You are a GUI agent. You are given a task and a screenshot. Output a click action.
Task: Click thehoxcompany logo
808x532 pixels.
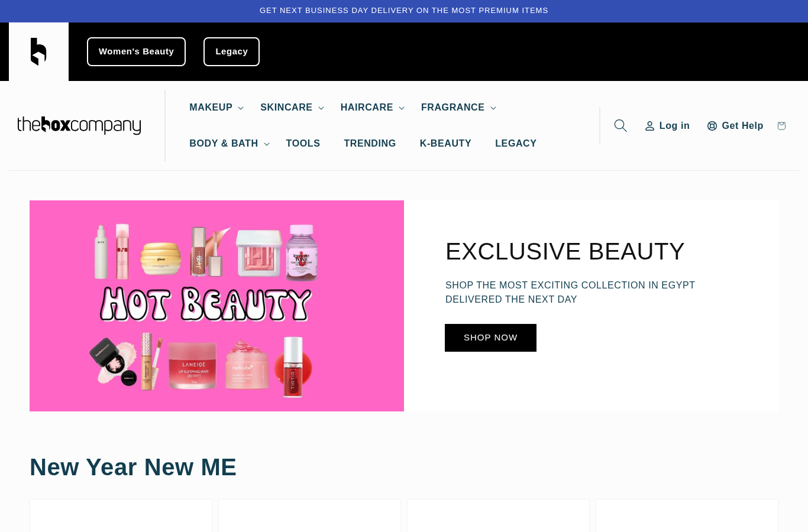79,125
